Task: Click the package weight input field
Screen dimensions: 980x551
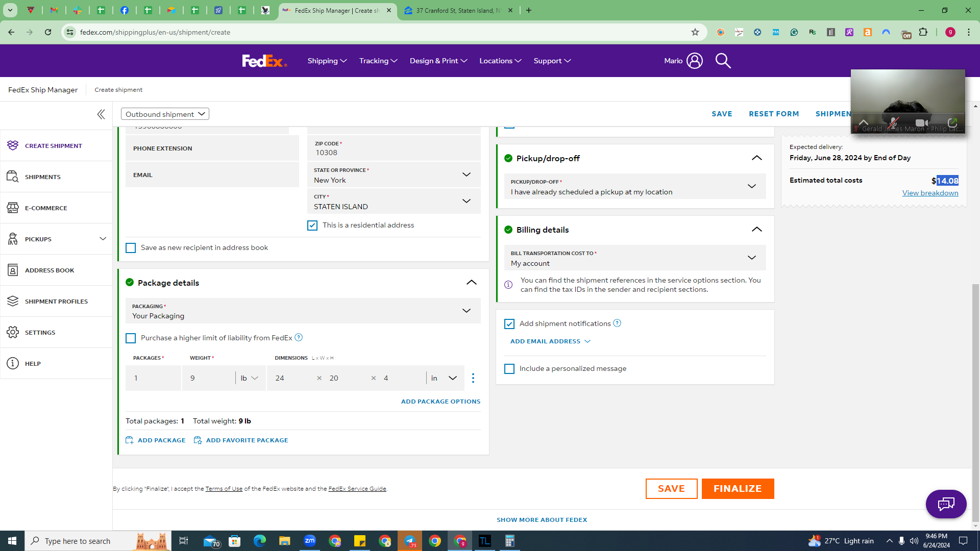Action: (x=209, y=378)
